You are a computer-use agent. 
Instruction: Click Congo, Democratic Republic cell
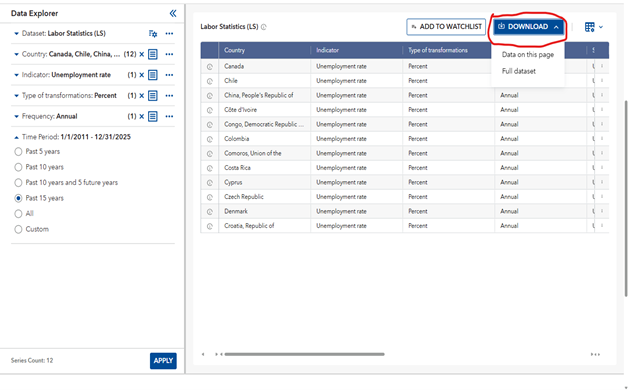pyautogui.click(x=264, y=125)
